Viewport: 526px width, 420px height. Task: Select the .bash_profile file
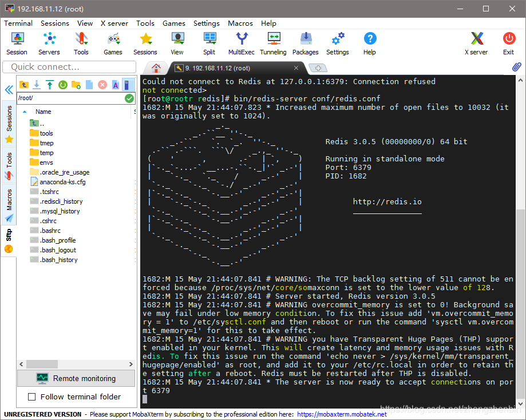53,240
